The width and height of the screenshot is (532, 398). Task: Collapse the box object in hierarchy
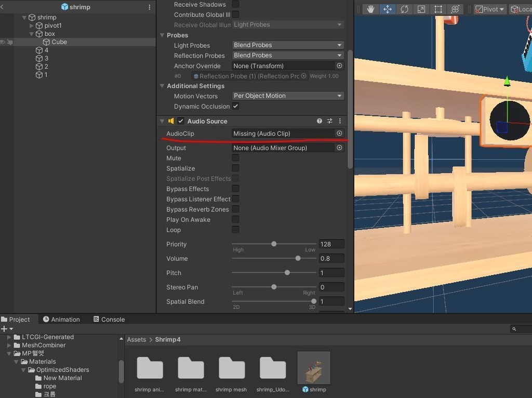coord(31,34)
